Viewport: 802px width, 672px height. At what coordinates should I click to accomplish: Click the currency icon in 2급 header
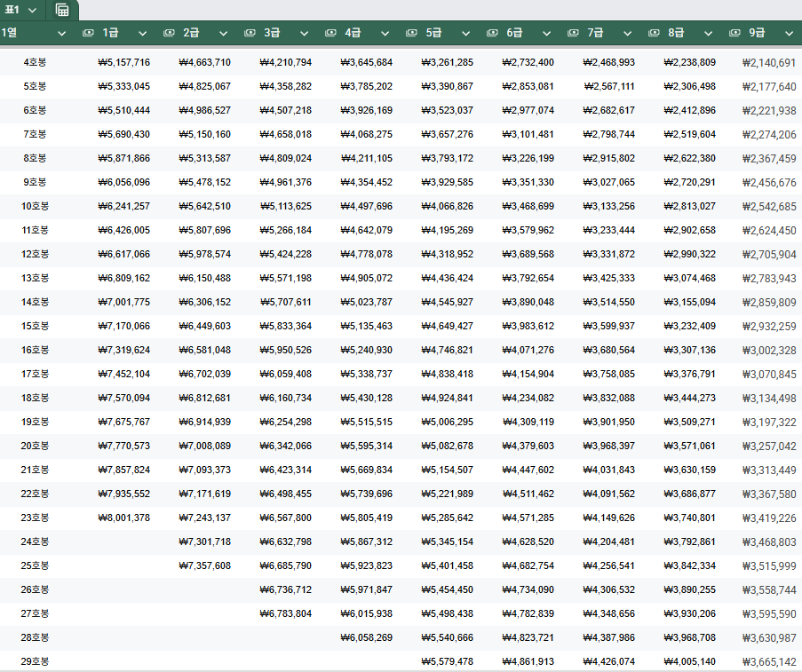[x=169, y=33]
